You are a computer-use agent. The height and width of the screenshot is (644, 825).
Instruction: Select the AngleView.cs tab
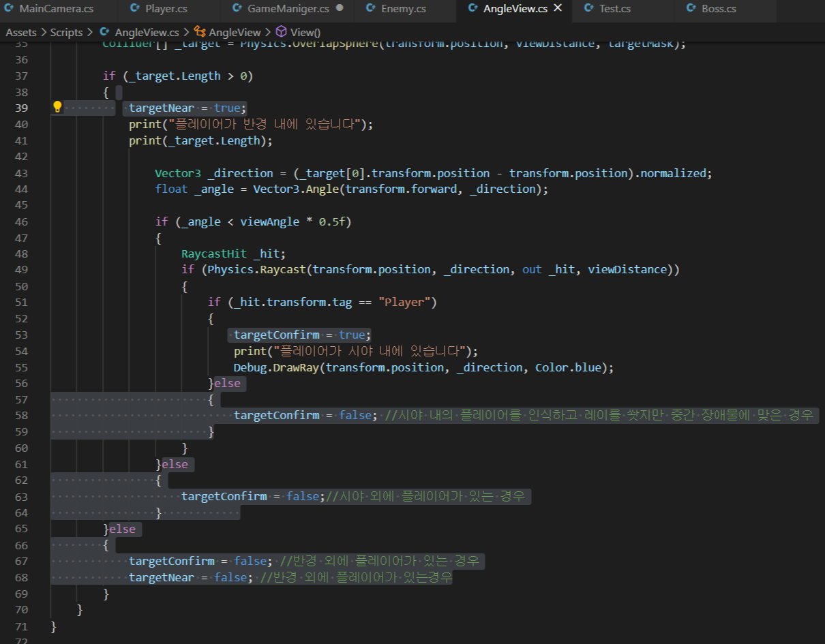(515, 9)
